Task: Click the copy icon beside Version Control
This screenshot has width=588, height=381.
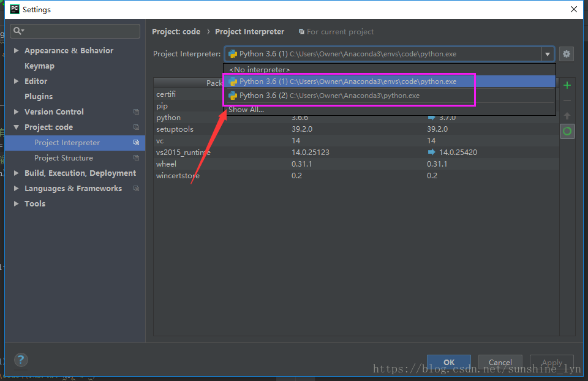Action: click(x=136, y=111)
